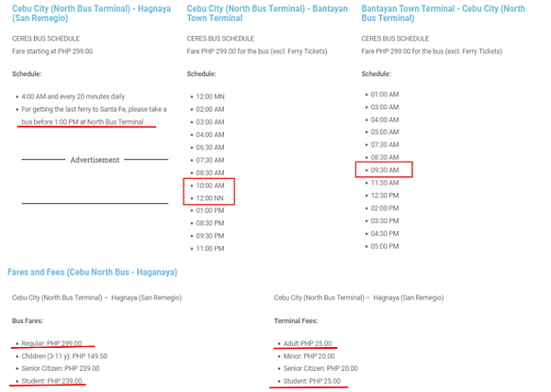Open the Cebu City - Bantayan Town Terminal heading link
The width and height of the screenshot is (551, 392).
tap(267, 14)
